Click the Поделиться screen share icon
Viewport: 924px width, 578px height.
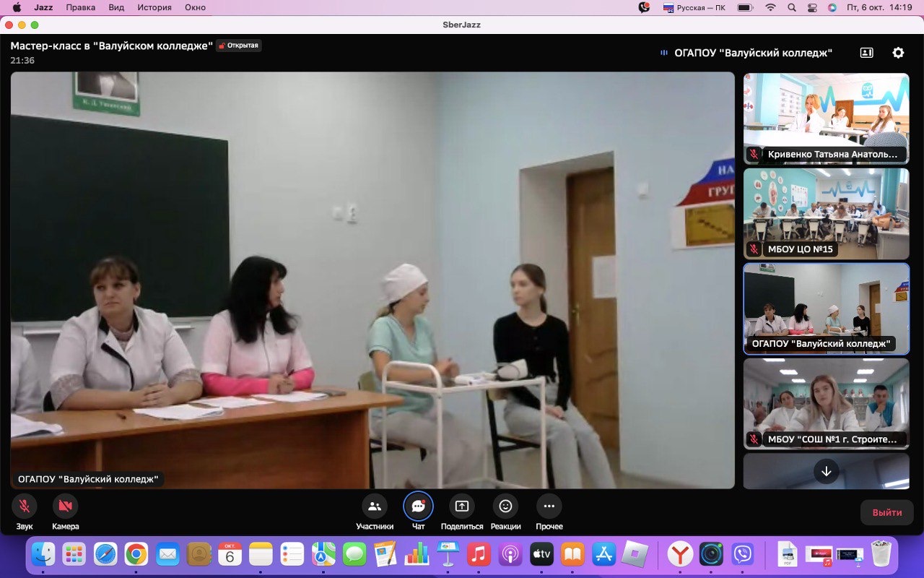point(462,506)
